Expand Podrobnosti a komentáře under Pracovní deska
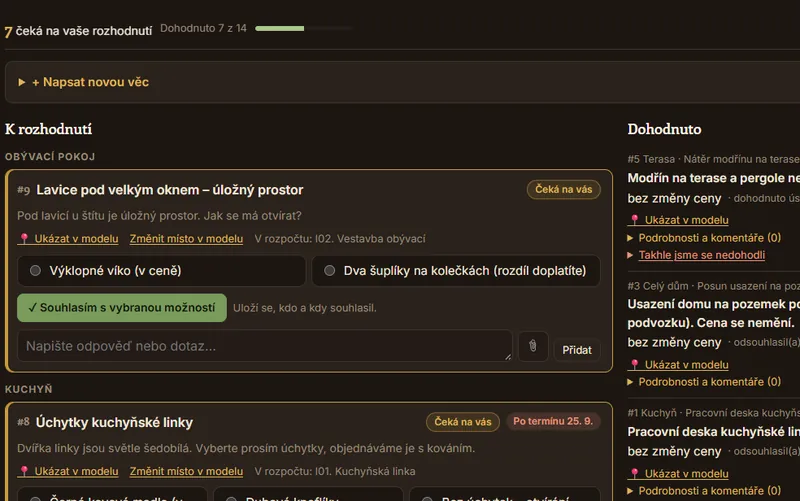The height and width of the screenshot is (501, 800). (704, 491)
